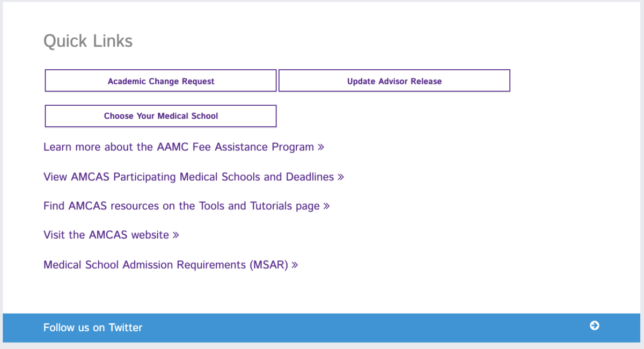Viewport: 644px width, 349px height.
Task: Expand the blue Follow us on Twitter banner
Action: pyautogui.click(x=322, y=328)
